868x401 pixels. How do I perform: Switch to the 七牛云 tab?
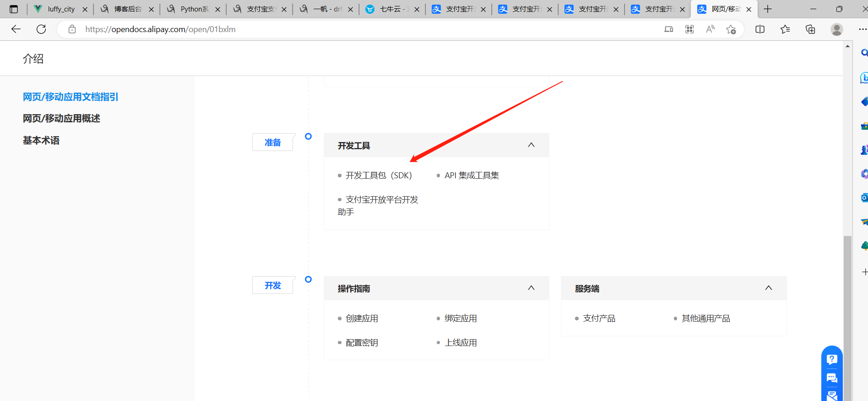(392, 9)
